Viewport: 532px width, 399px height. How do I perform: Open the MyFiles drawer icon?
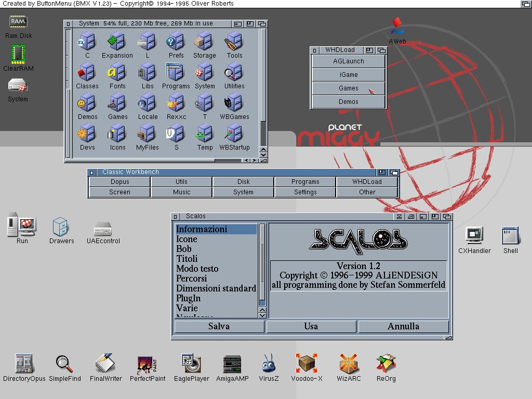pyautogui.click(x=147, y=134)
